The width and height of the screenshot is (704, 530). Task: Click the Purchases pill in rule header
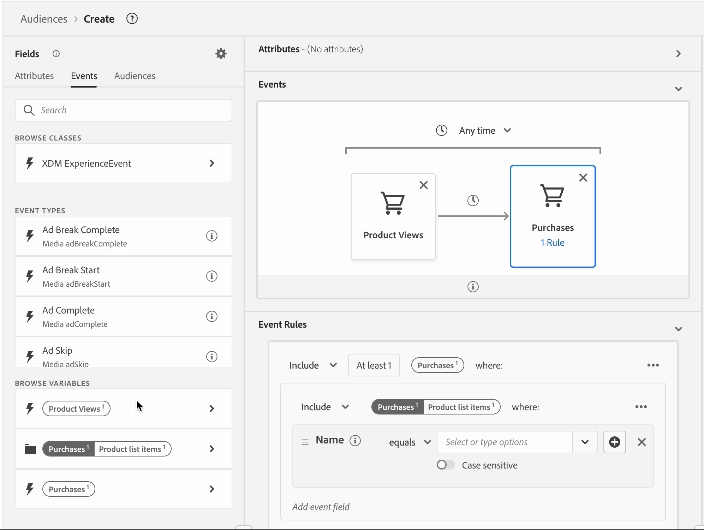click(437, 365)
